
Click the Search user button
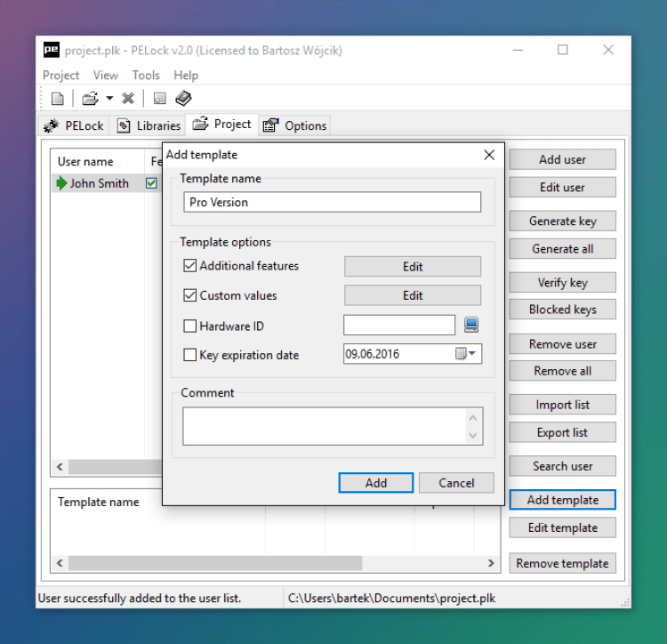(562, 466)
